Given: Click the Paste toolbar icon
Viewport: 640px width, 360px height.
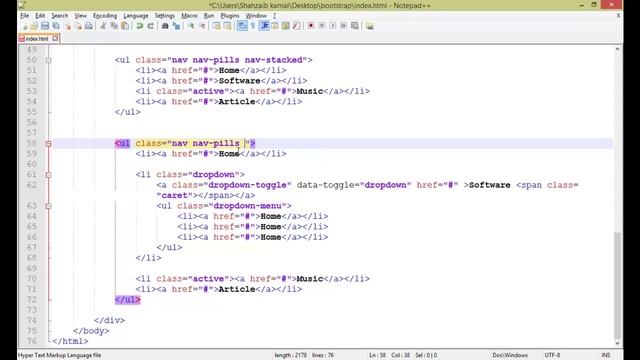Looking at the screenshot, I should (125, 26).
